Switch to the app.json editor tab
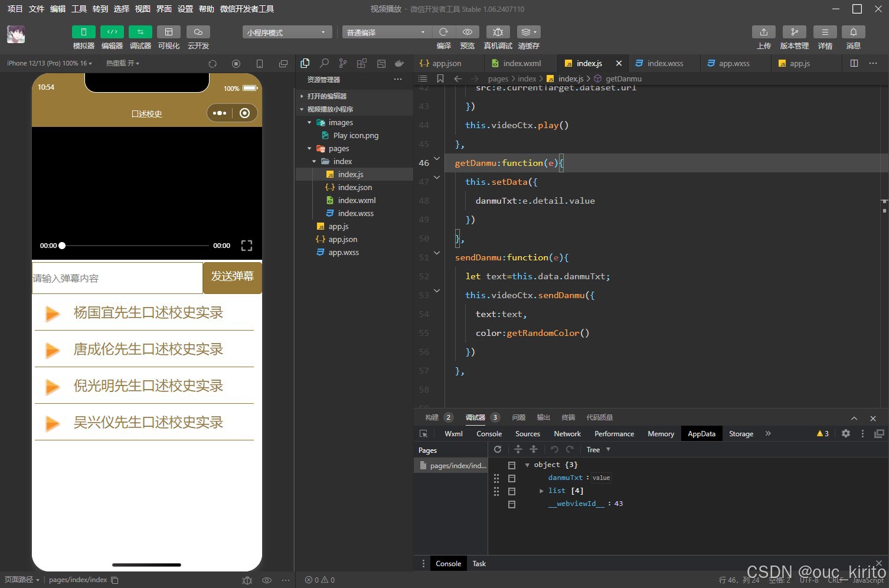 click(448, 63)
